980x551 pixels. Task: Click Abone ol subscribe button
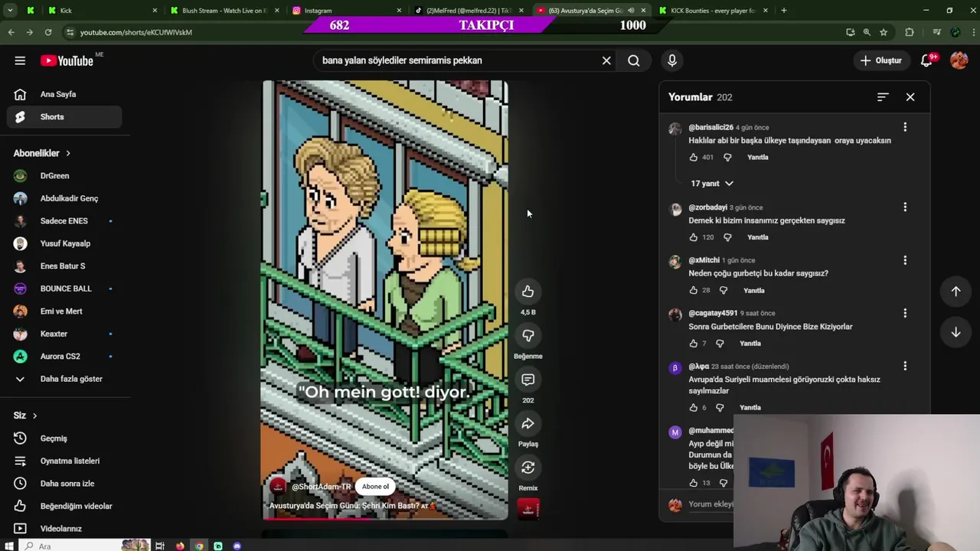click(375, 487)
